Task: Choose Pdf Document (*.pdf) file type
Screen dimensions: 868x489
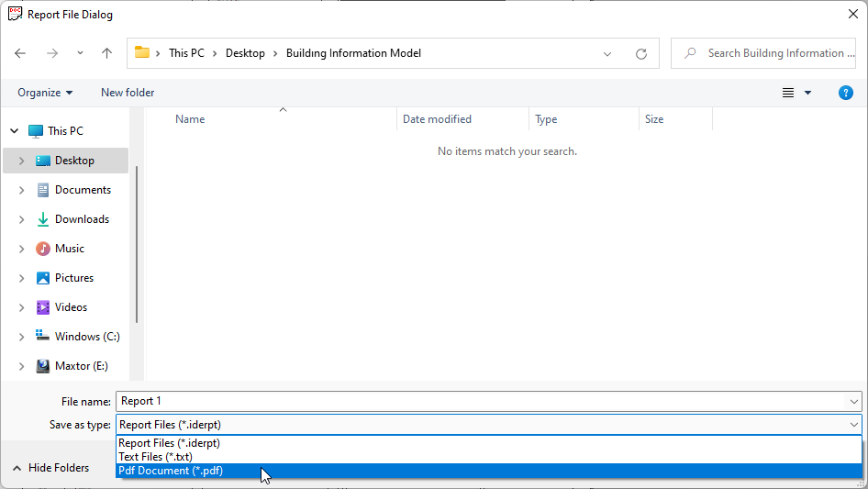Action: [x=171, y=471]
